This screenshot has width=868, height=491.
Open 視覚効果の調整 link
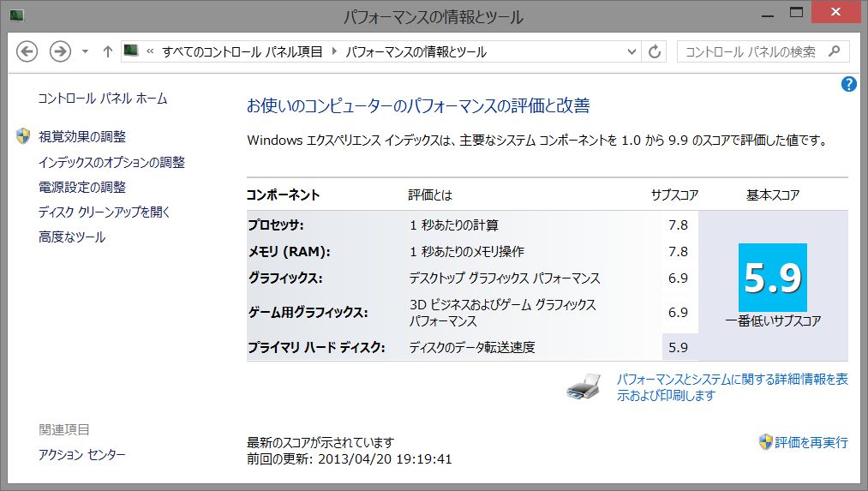tap(82, 137)
